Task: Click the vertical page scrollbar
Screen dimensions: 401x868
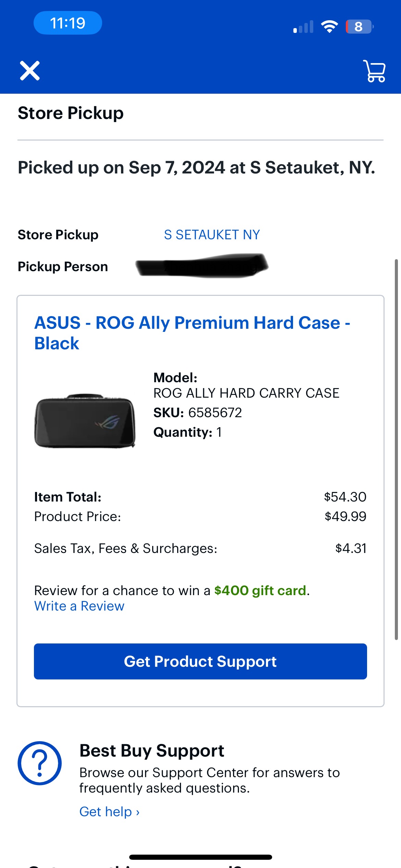Action: click(x=396, y=449)
